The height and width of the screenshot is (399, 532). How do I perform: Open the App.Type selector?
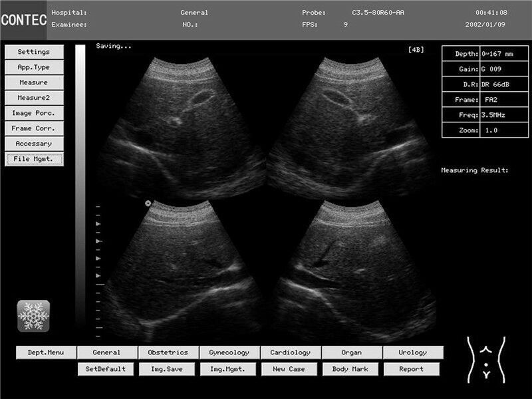tap(34, 66)
